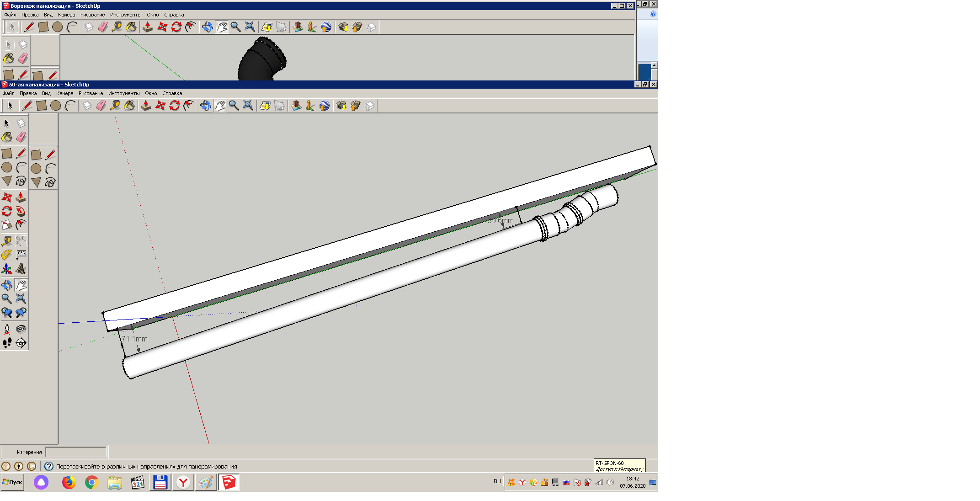Open Вид menu in 50-ая канализация window
The height and width of the screenshot is (501, 980).
click(x=47, y=93)
